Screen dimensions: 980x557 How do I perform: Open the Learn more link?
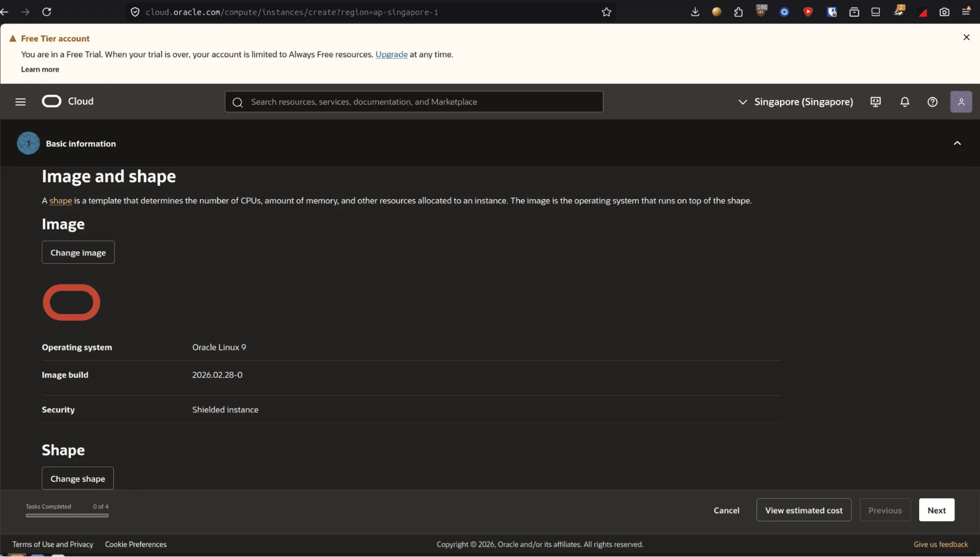pyautogui.click(x=40, y=69)
